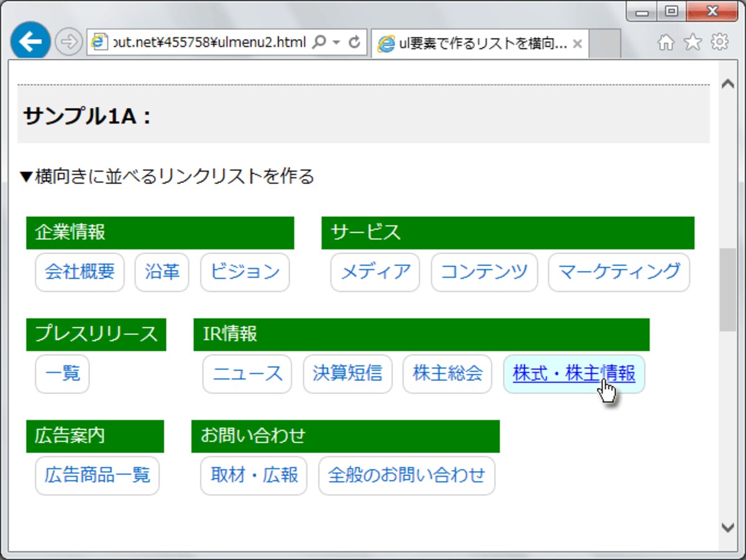Image resolution: width=746 pixels, height=560 pixels.
Task: Go back with the blue Back arrow
Action: click(30, 42)
